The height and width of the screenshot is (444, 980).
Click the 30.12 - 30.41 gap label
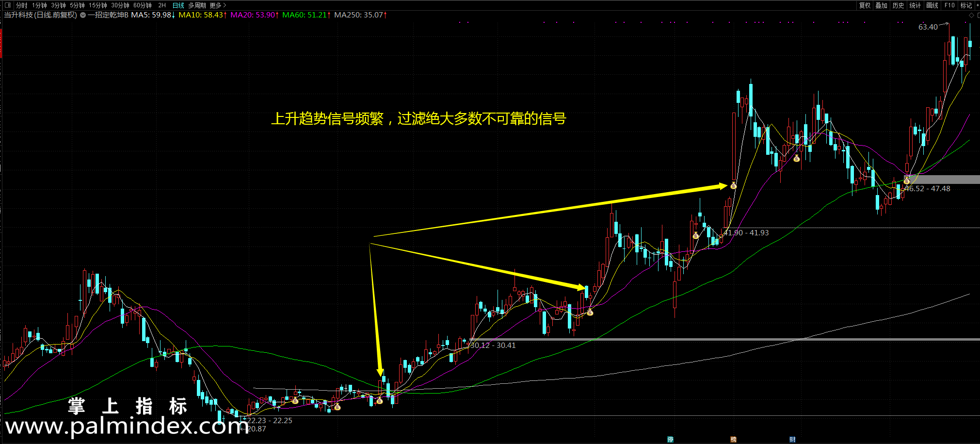coord(493,345)
